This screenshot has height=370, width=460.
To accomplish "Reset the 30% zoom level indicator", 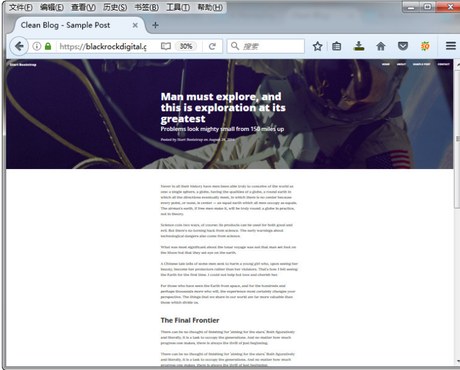I will point(186,46).
